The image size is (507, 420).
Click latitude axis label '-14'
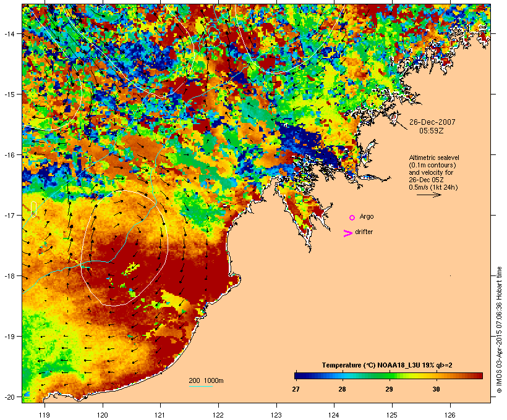point(9,33)
